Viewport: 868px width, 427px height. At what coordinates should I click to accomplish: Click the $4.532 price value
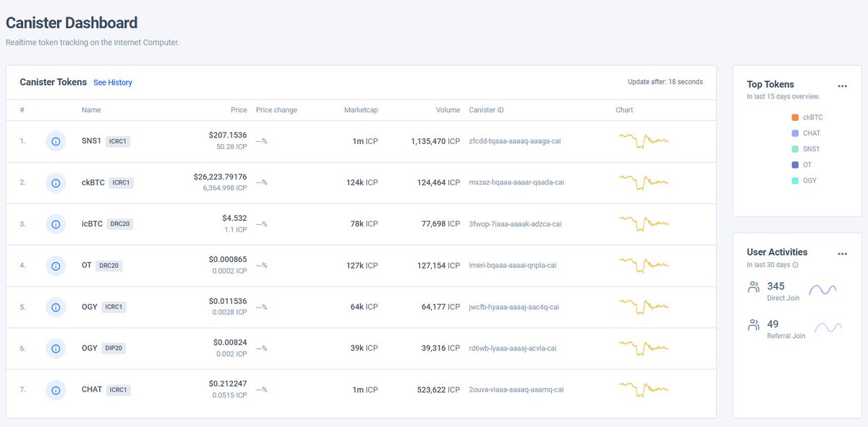click(234, 218)
